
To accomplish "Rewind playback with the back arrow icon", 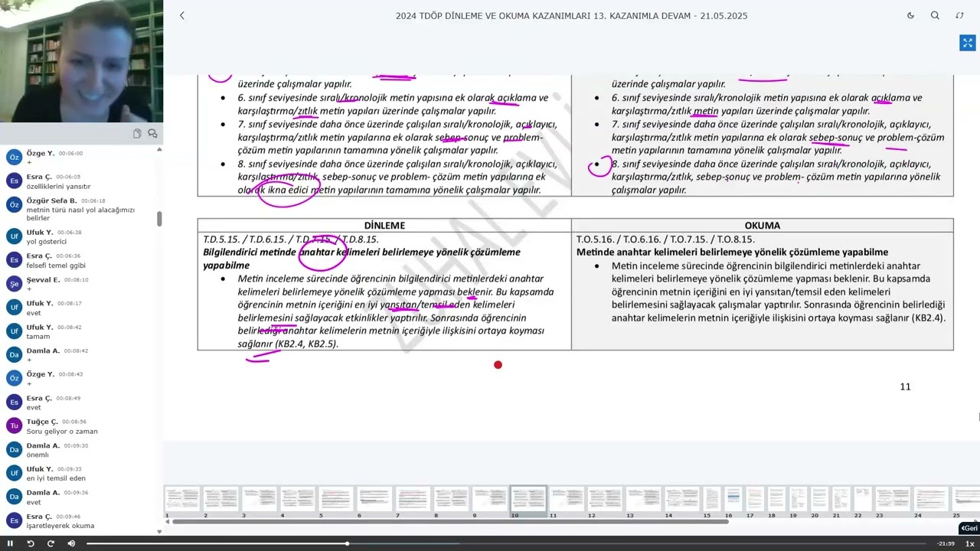I will (x=31, y=543).
